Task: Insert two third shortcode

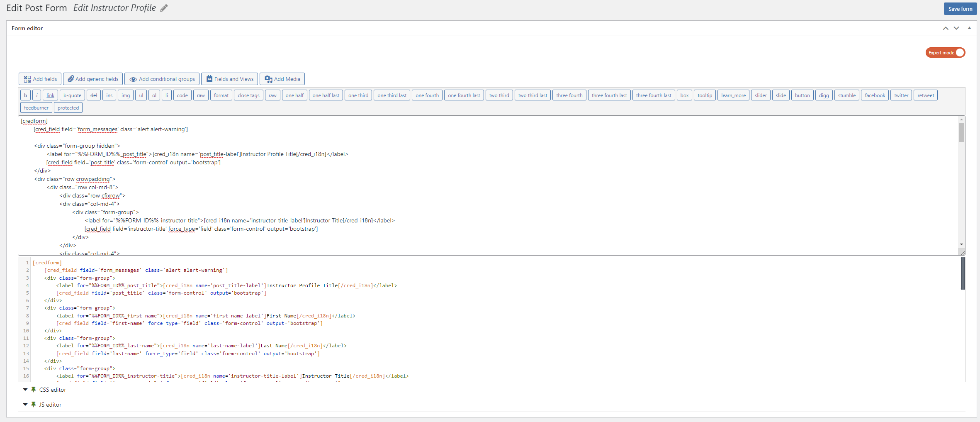Action: (x=499, y=95)
